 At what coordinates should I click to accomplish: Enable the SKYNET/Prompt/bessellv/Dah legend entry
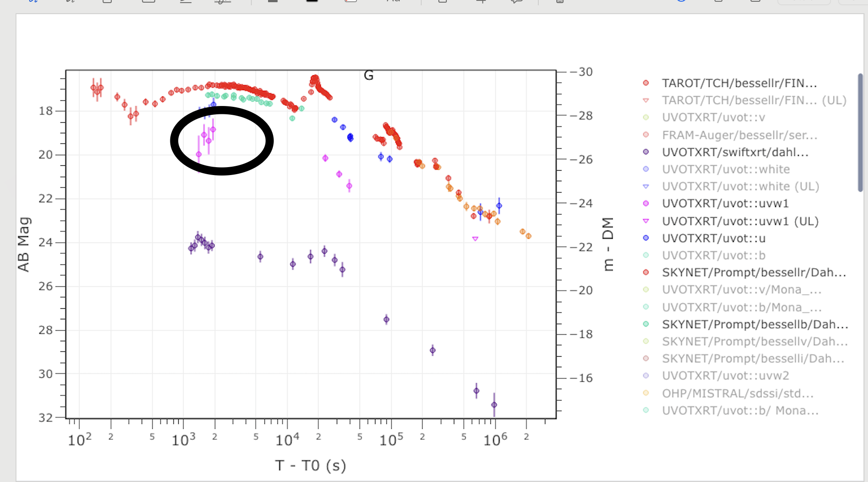click(x=754, y=341)
